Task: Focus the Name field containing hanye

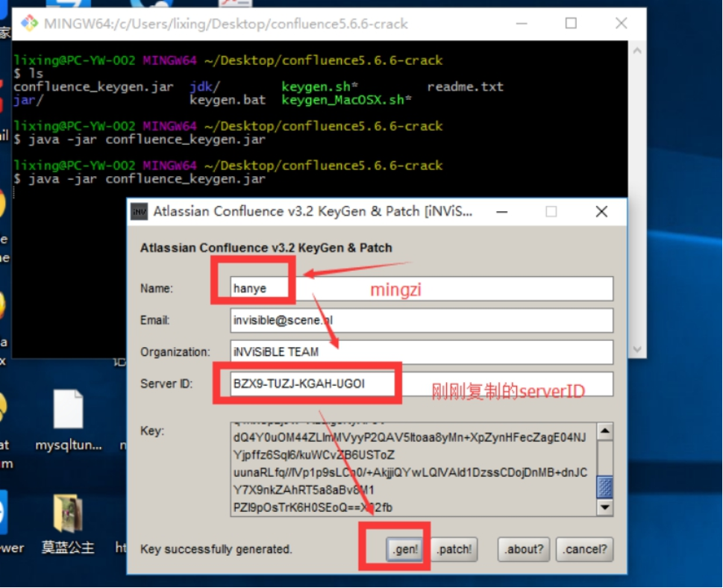Action: (x=422, y=289)
